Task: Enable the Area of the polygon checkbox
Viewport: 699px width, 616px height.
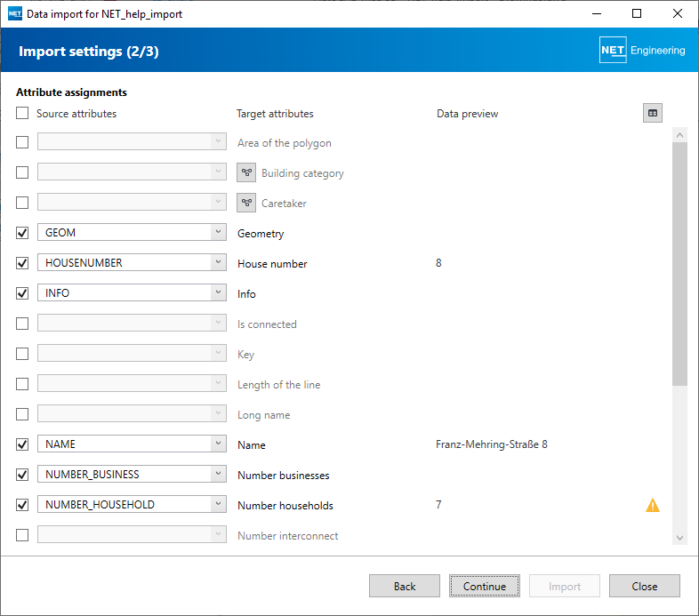Action: point(22,142)
